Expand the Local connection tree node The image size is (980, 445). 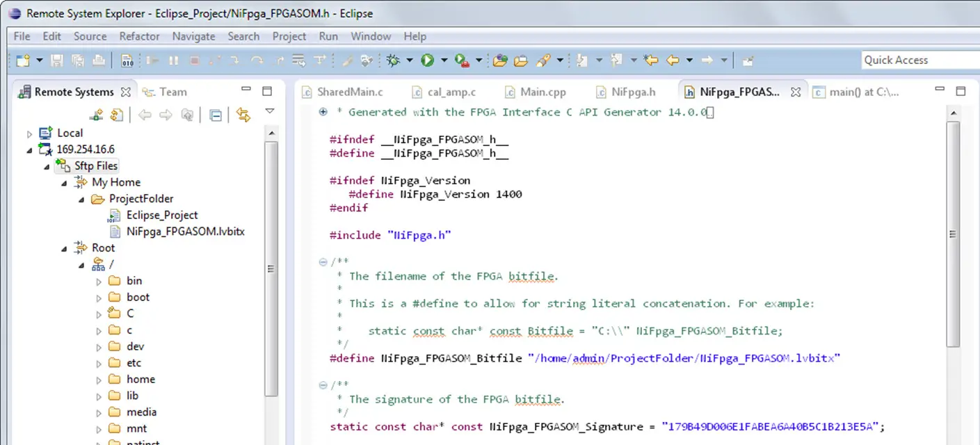coord(29,133)
